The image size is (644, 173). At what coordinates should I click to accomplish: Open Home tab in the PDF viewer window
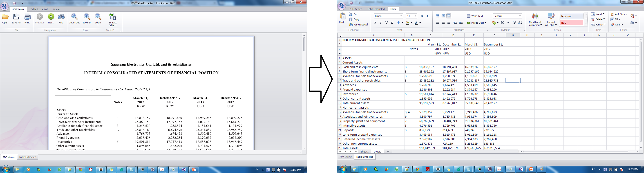coord(56,9)
